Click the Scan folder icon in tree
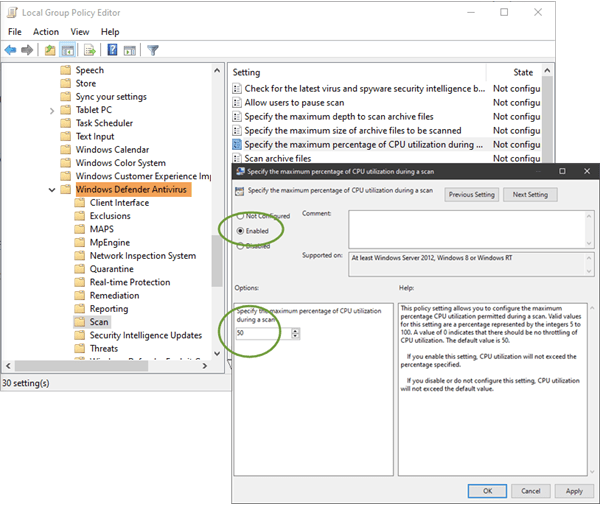 80,322
